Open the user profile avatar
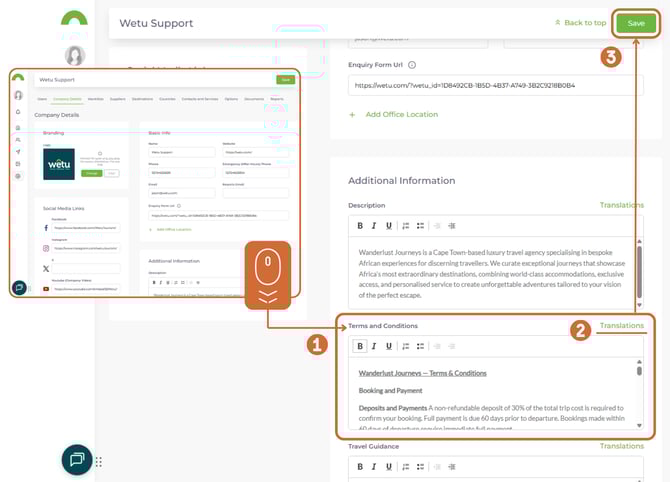 point(75,56)
